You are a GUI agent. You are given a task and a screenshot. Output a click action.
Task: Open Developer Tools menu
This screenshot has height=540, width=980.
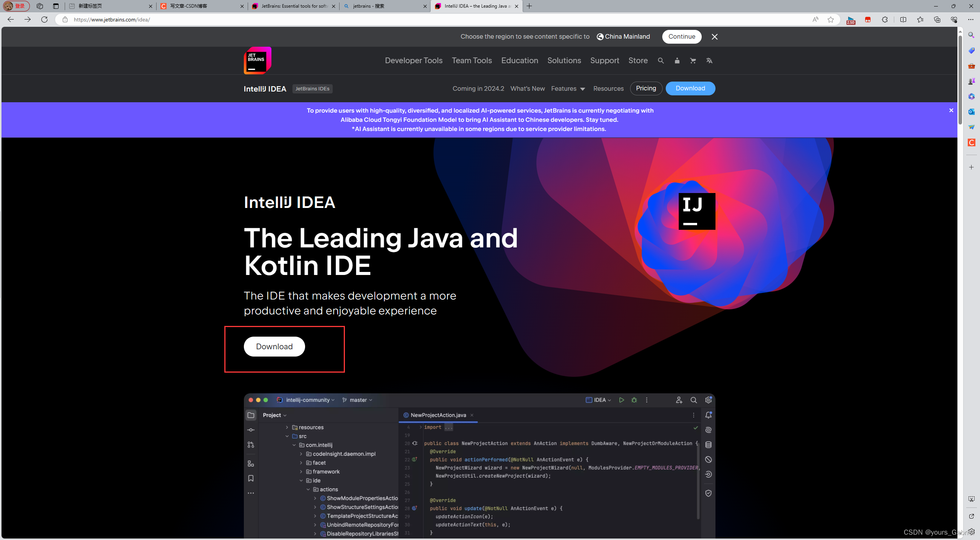click(x=413, y=61)
